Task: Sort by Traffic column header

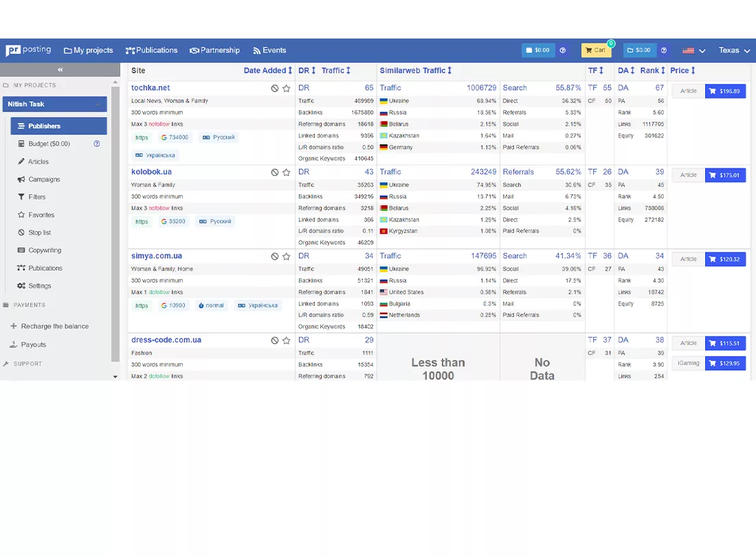Action: pyautogui.click(x=336, y=70)
